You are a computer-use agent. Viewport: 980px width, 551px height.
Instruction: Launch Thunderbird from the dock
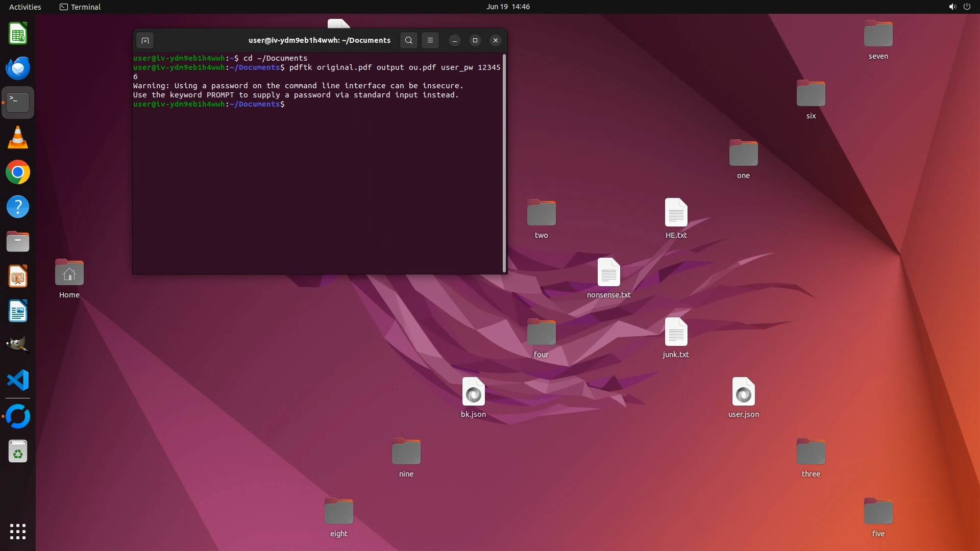[18, 68]
